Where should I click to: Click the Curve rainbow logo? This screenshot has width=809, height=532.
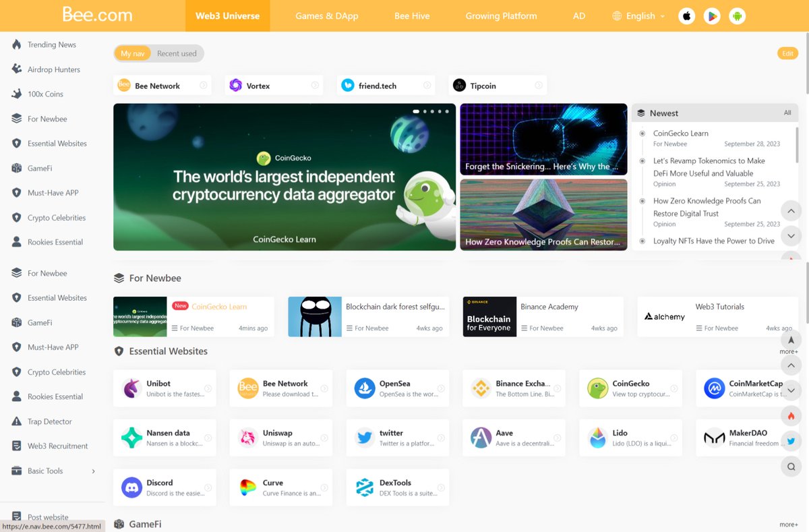point(248,487)
